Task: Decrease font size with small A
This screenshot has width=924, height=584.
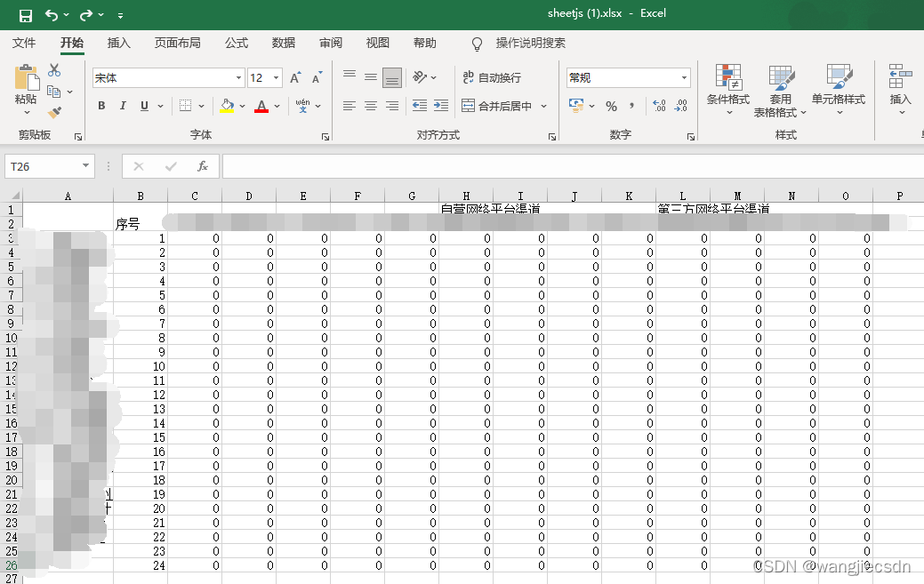Action: 317,77
